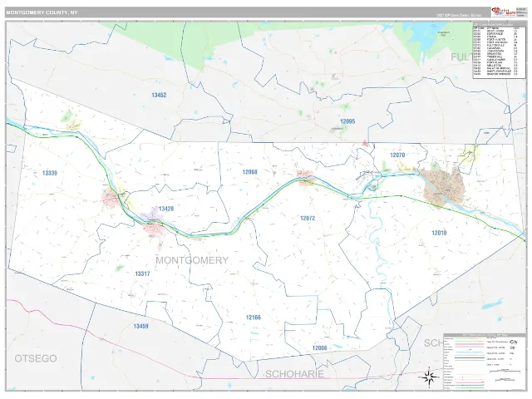Select ZIP code label 12095
Viewport: 532px width, 399px height.
coord(347,121)
